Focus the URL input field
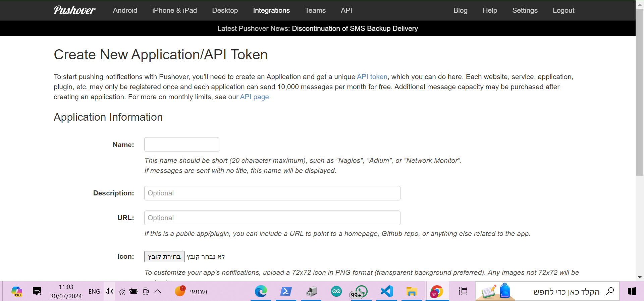The height and width of the screenshot is (301, 644). coord(272,218)
